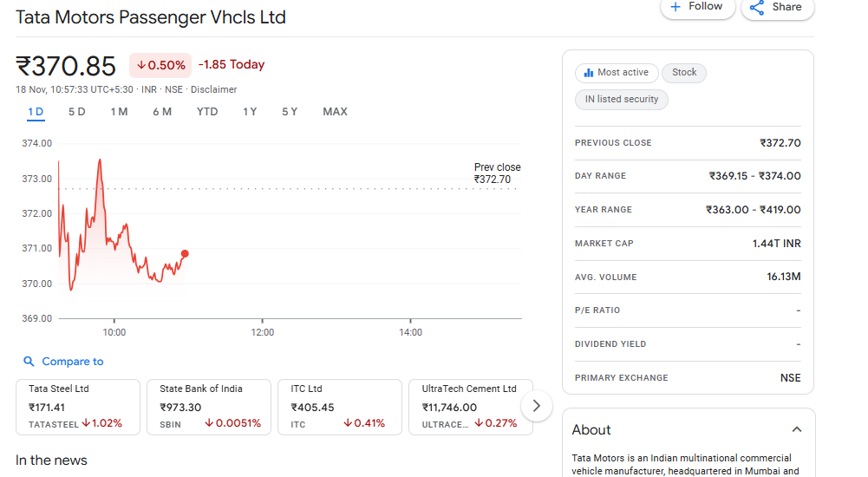
Task: Choose the YTD range tab
Action: (x=207, y=112)
